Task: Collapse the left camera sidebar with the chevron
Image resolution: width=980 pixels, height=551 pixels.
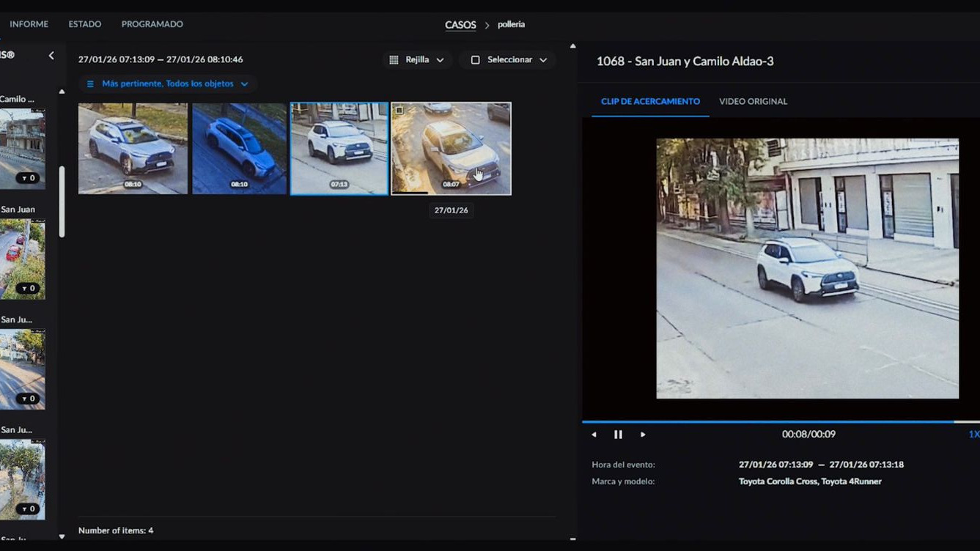Action: tap(51, 56)
